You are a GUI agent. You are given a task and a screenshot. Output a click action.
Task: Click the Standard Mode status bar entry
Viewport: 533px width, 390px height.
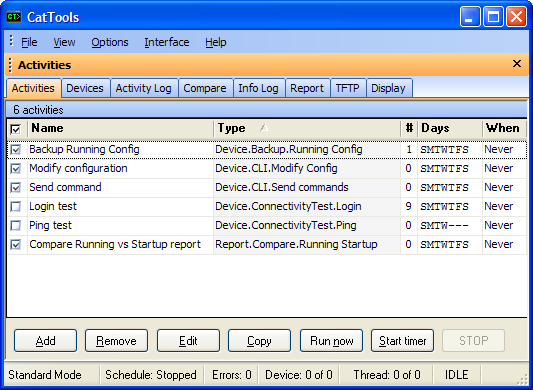click(x=45, y=375)
